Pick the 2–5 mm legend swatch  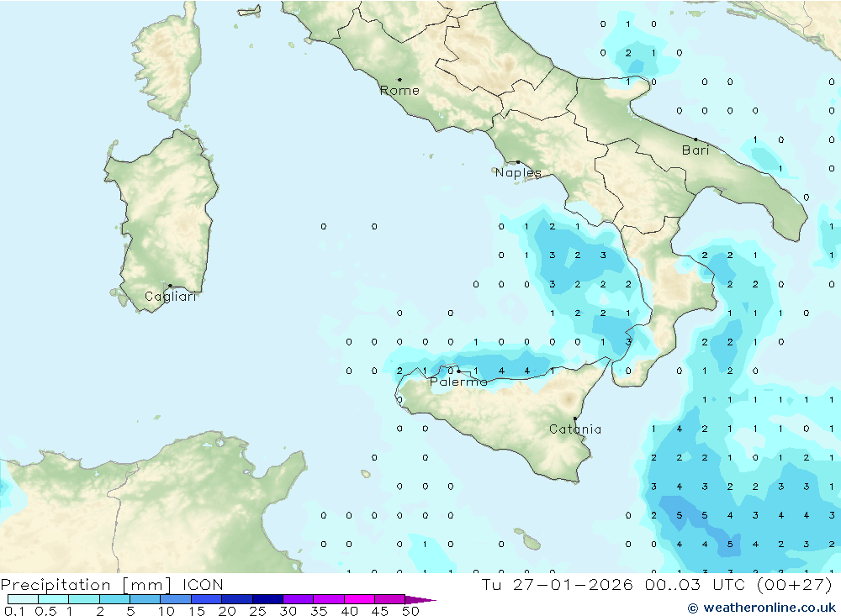coord(114,599)
